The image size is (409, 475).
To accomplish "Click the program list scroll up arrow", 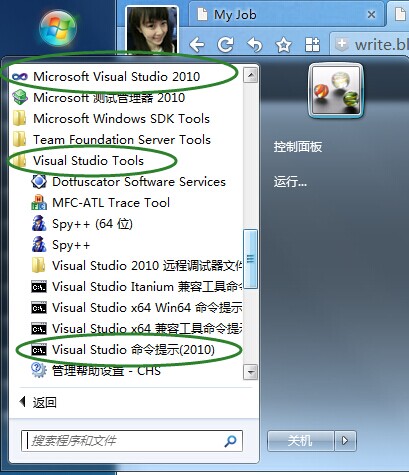I will point(250,75).
